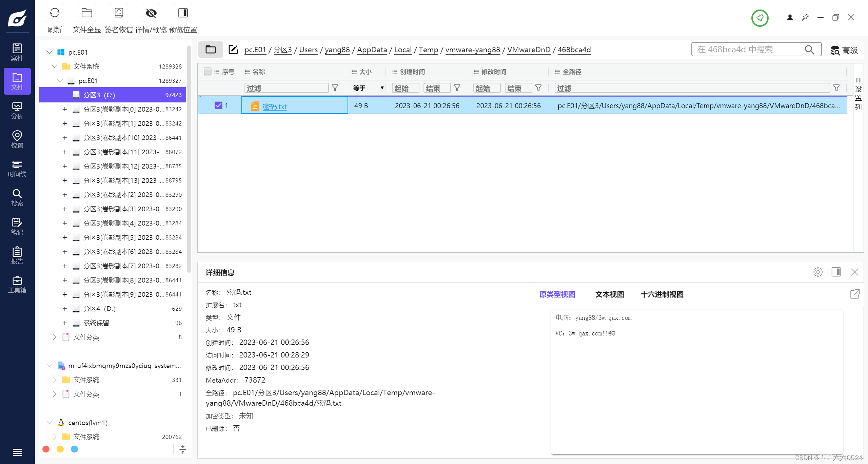Click the filter funnel for 名称 column
Image resolution: width=868 pixels, height=464 pixels.
pyautogui.click(x=335, y=88)
